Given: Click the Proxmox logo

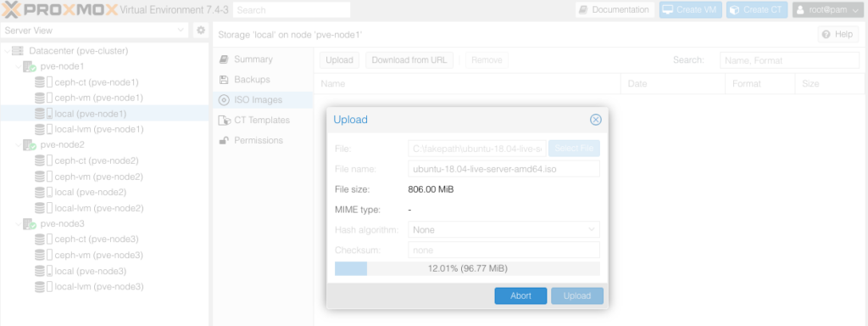Looking at the screenshot, I should 60,9.
